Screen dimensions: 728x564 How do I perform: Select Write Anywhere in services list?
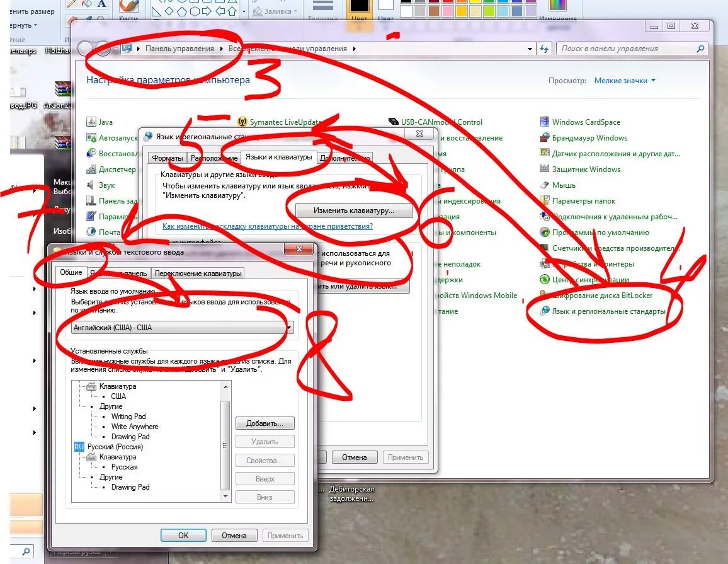click(x=135, y=427)
